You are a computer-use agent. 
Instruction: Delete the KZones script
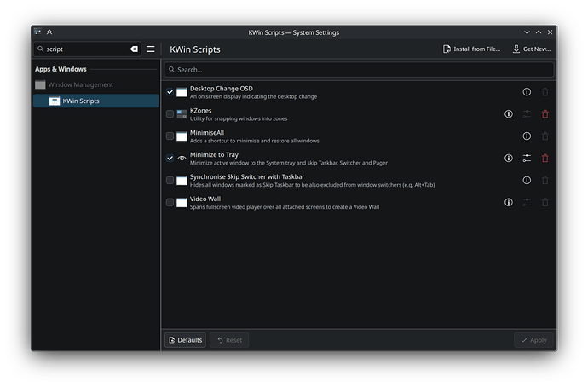click(x=545, y=114)
